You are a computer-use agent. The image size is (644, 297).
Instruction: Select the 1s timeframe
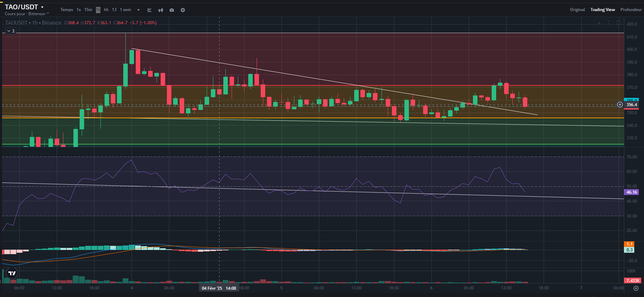79,10
